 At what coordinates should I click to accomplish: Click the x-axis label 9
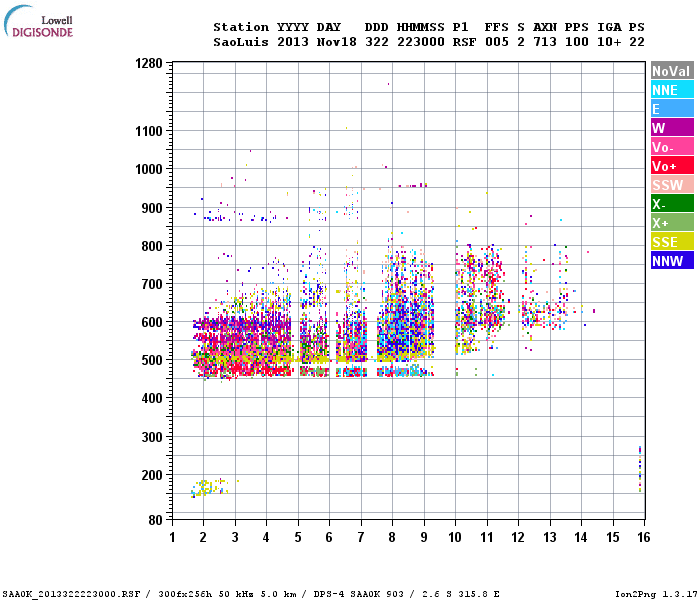click(424, 537)
